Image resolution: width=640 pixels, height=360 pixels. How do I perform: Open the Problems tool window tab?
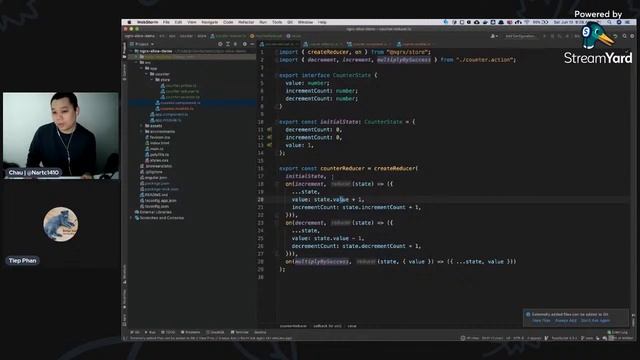(190, 332)
